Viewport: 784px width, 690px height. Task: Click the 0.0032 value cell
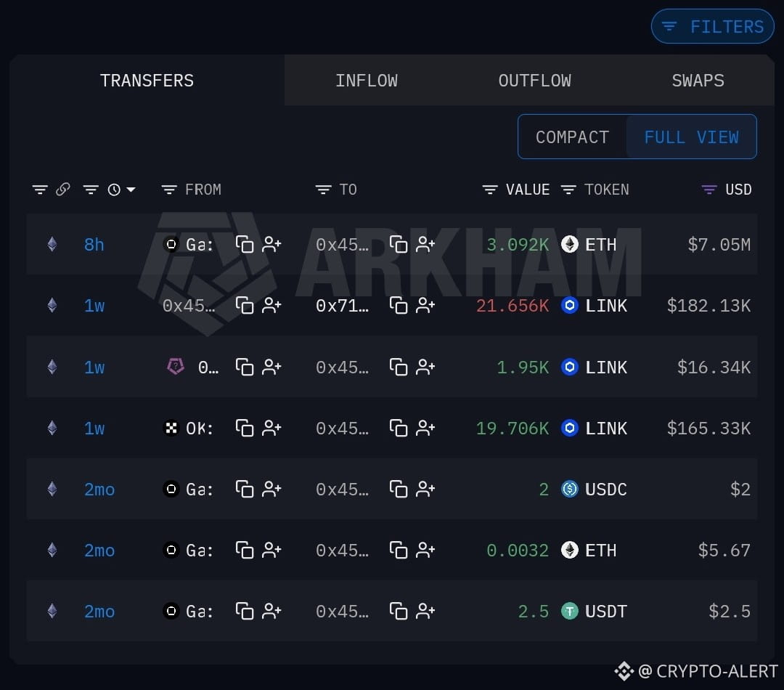(518, 551)
